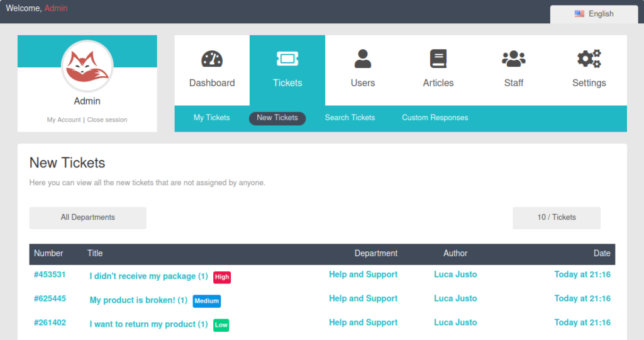Open the Staff group icon
The image size is (644, 340).
[514, 59]
